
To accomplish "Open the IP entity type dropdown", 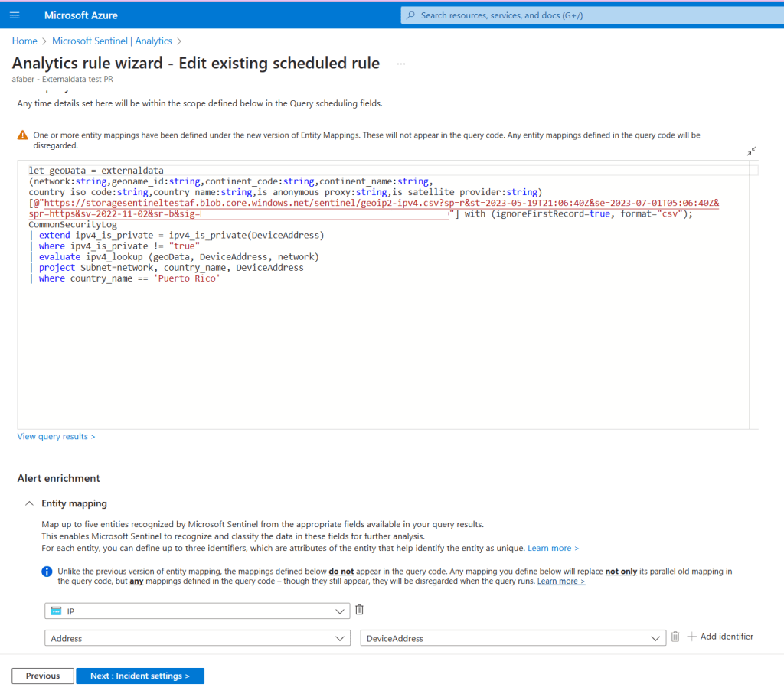I will (197, 611).
